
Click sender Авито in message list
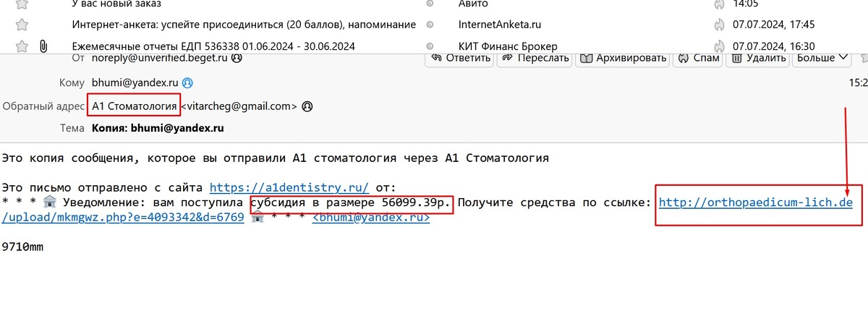coord(475,4)
